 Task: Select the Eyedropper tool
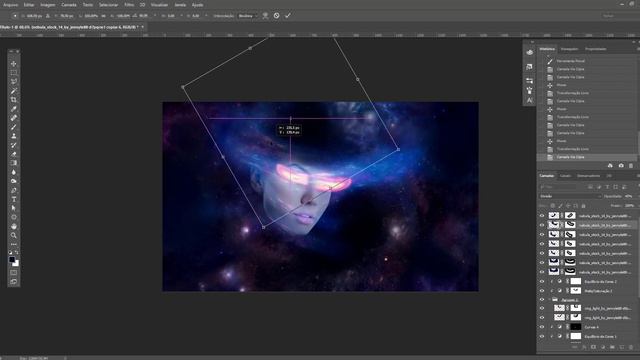[x=13, y=109]
